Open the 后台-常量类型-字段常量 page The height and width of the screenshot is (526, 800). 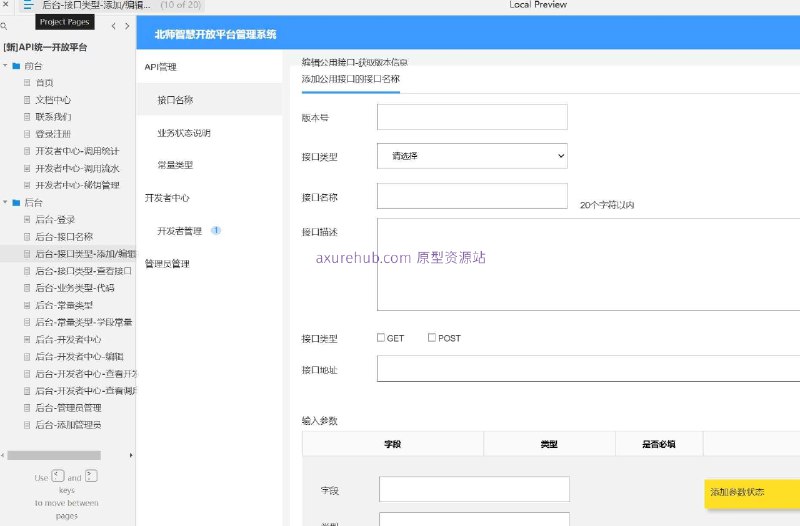click(84, 322)
